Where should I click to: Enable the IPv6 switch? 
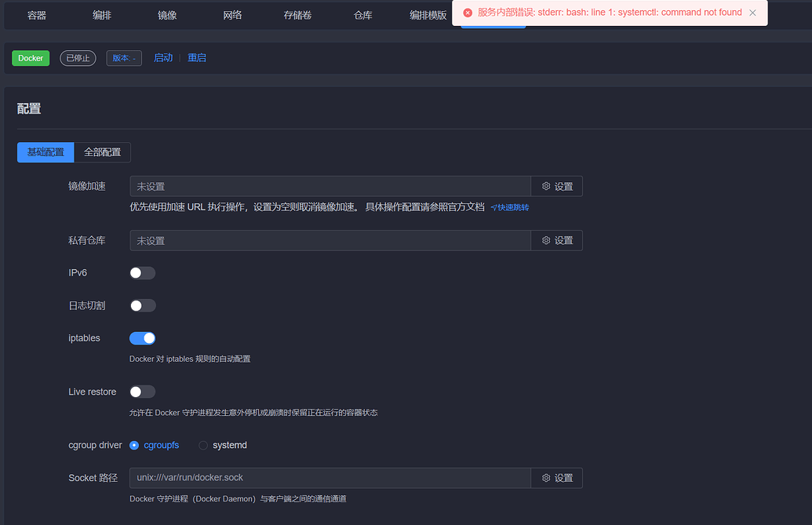point(143,273)
